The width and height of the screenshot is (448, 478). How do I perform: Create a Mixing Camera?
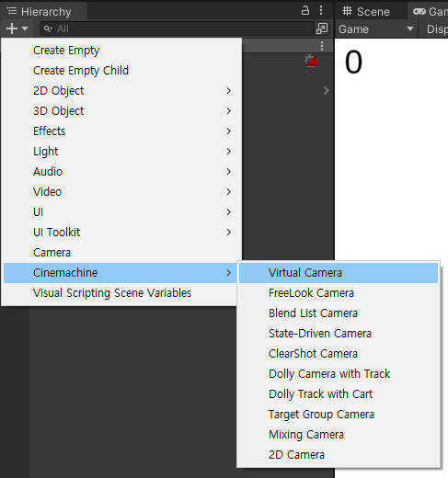[339, 435]
